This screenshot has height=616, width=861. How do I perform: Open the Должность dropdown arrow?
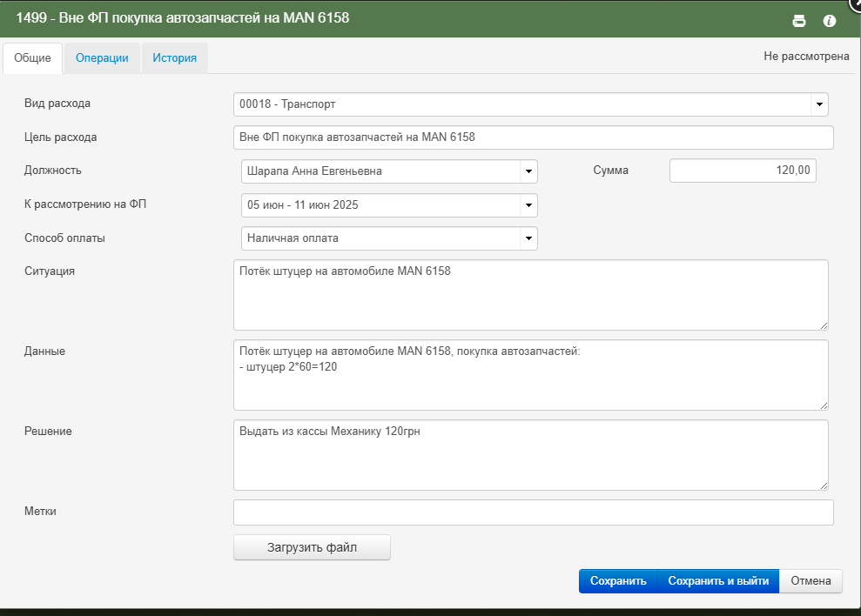coord(528,171)
